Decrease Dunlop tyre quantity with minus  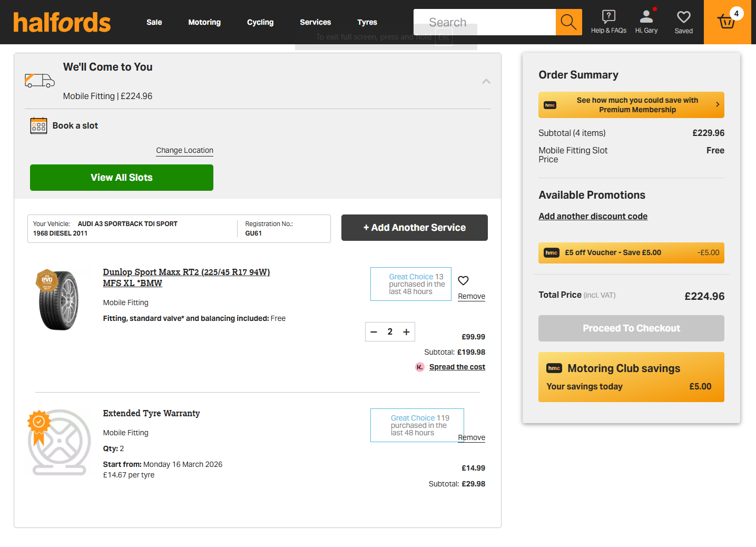(x=374, y=332)
